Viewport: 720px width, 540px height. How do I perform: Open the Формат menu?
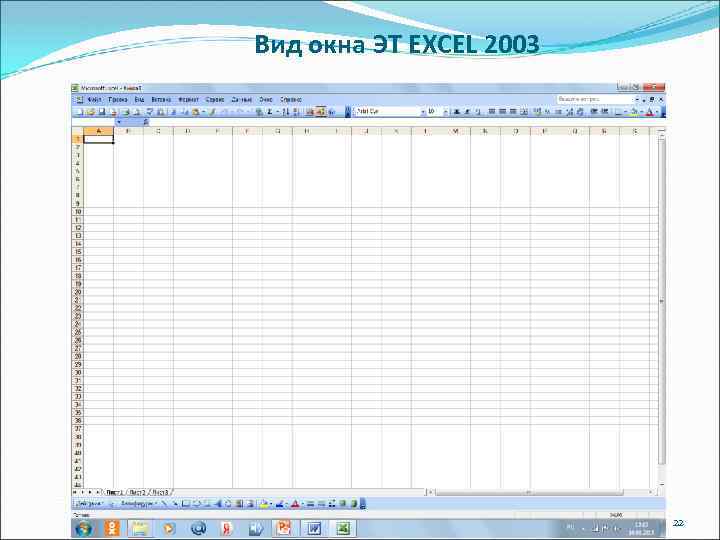188,99
